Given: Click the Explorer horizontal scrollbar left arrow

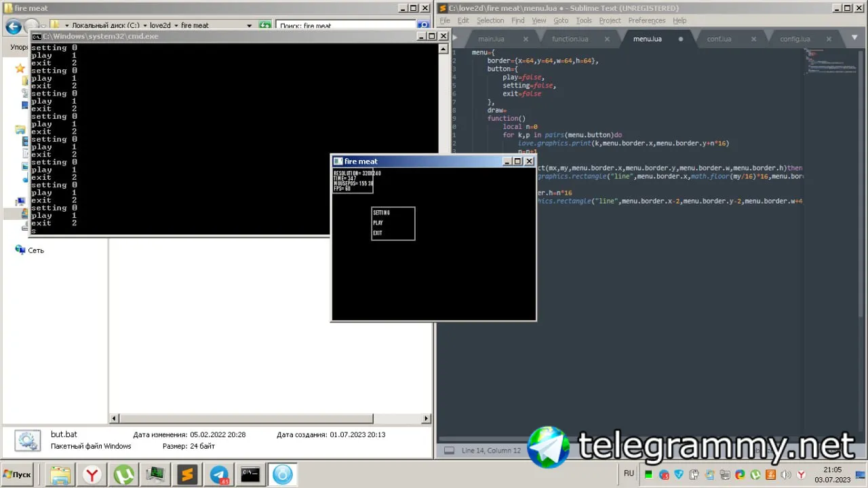Looking at the screenshot, I should [x=114, y=419].
